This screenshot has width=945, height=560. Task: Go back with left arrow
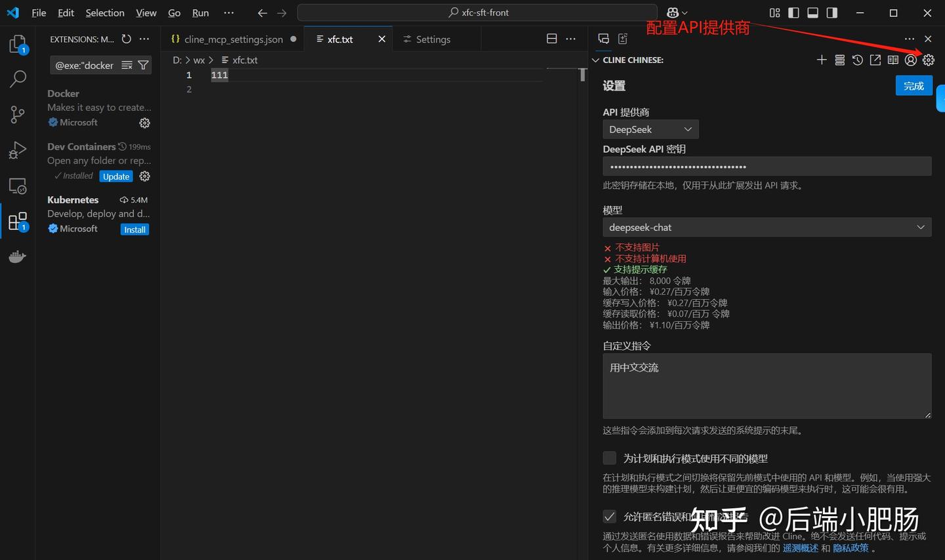pos(262,13)
